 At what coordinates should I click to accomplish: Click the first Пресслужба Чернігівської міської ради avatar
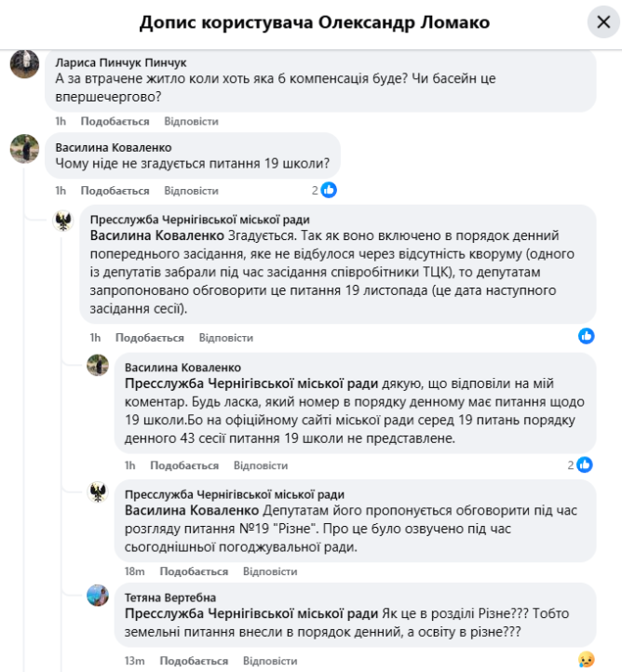(x=63, y=220)
